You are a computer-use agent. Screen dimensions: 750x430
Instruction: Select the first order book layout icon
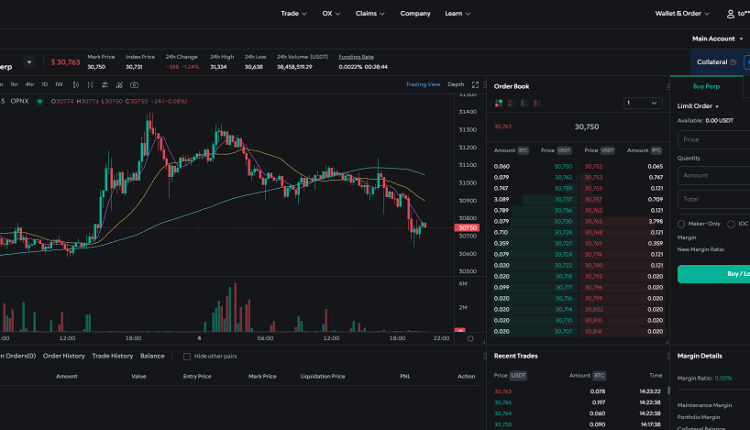tap(497, 103)
